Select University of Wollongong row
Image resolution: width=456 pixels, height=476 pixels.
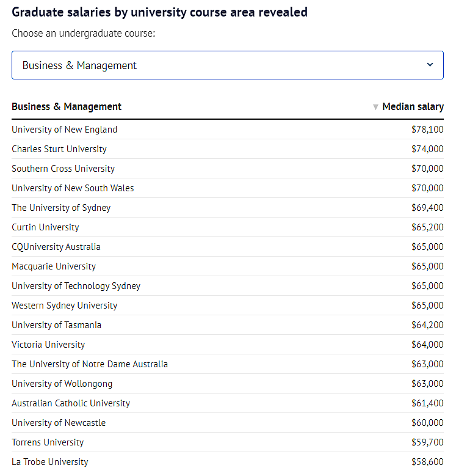[x=228, y=384]
